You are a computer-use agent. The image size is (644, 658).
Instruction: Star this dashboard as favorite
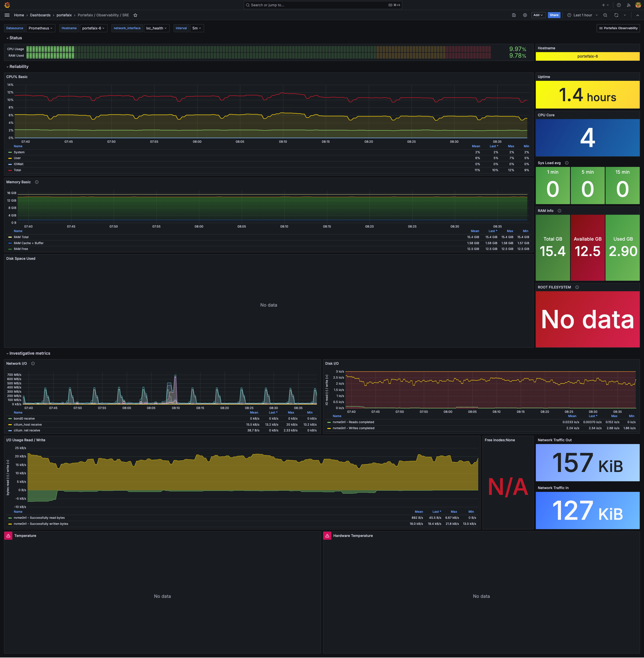coord(135,15)
